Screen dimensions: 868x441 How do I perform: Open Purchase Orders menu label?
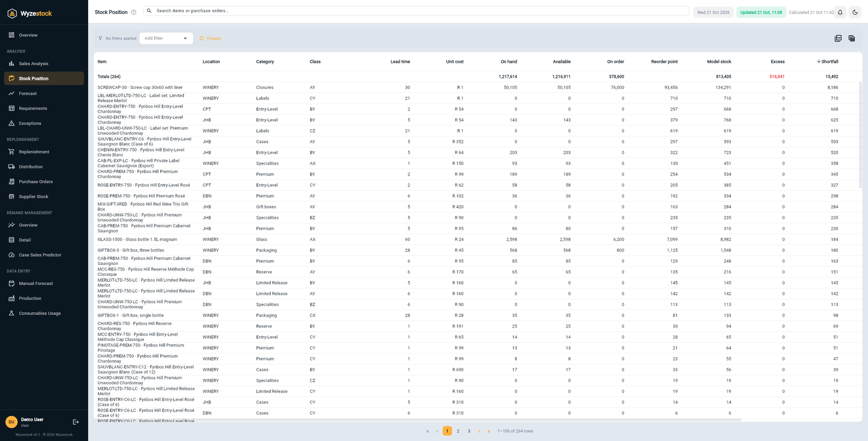(x=36, y=182)
